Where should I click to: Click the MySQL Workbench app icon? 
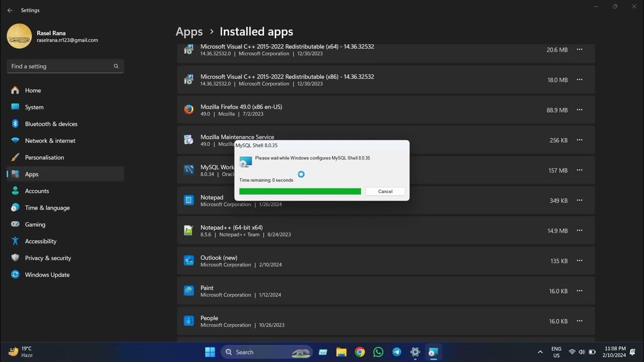click(x=189, y=170)
